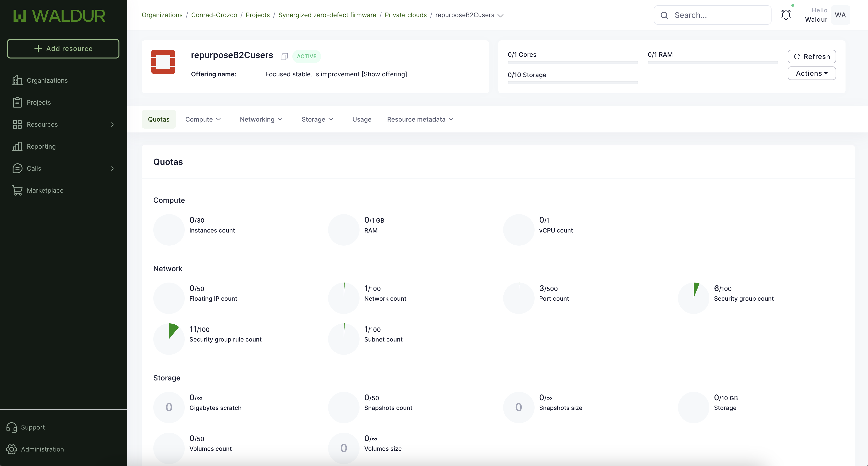Screen dimensions: 868x466
Task: Expand the repurposeB2Cusers breadcrumb chevron
Action: coord(501,15)
